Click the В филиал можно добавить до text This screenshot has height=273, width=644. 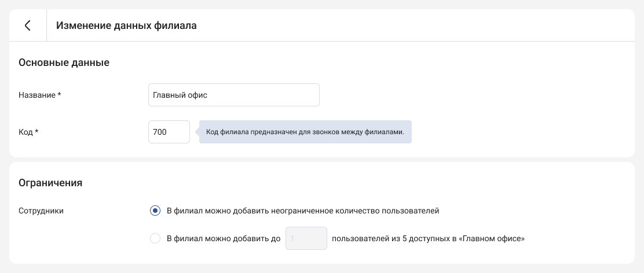pyautogui.click(x=224, y=238)
